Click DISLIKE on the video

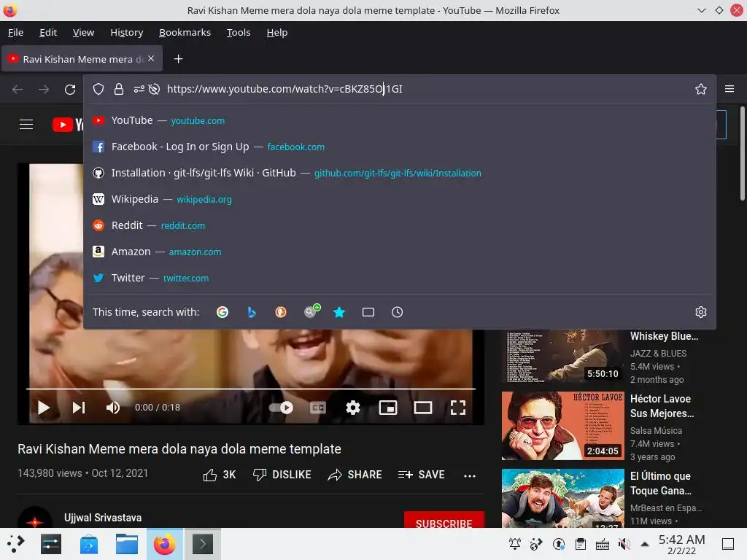point(282,475)
